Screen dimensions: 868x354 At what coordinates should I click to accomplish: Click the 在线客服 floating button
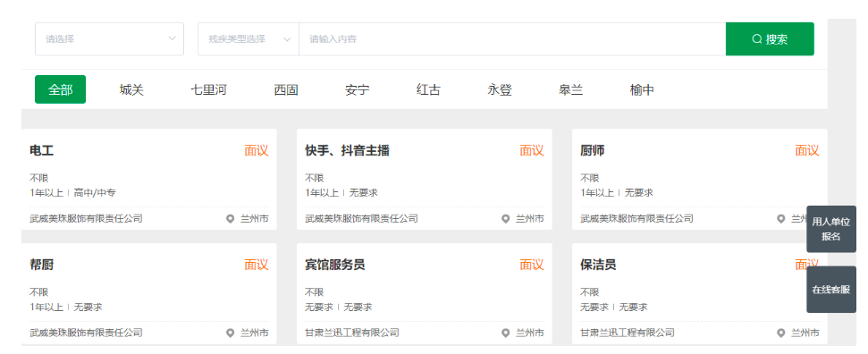pyautogui.click(x=831, y=289)
